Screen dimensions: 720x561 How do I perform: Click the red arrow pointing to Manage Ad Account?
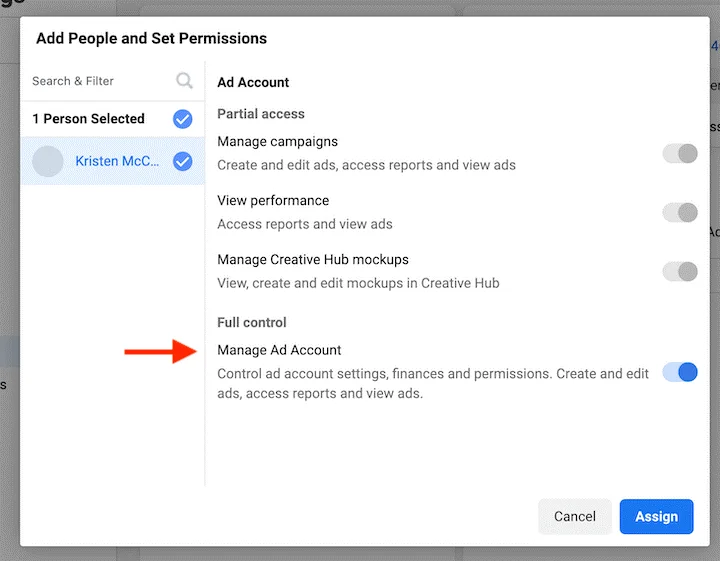[x=160, y=351]
